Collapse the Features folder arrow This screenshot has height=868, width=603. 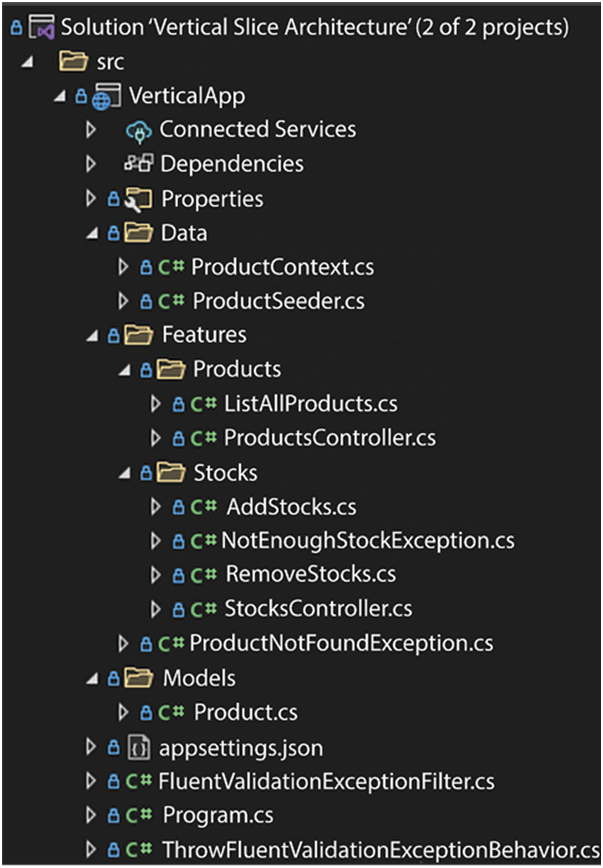point(92,335)
